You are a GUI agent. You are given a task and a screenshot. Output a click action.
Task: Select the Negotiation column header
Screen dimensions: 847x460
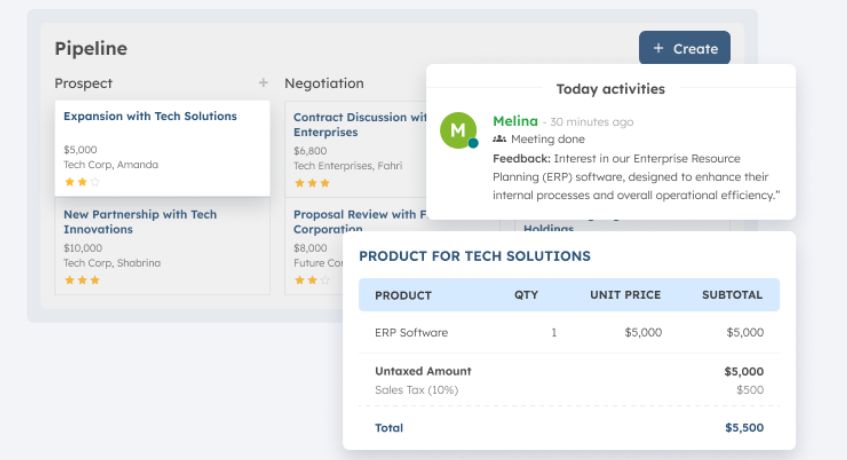[x=324, y=83]
